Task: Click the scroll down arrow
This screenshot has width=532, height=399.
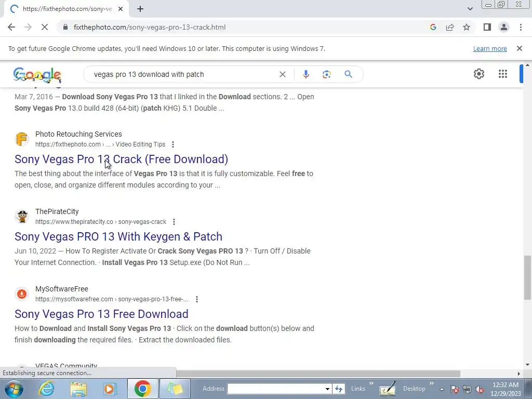Action: [x=527, y=365]
